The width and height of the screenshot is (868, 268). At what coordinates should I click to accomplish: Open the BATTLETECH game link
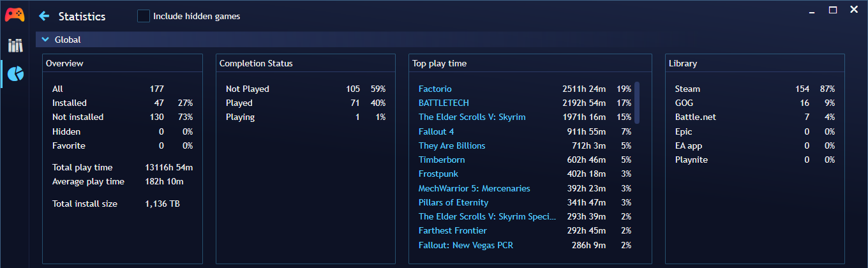tap(444, 103)
